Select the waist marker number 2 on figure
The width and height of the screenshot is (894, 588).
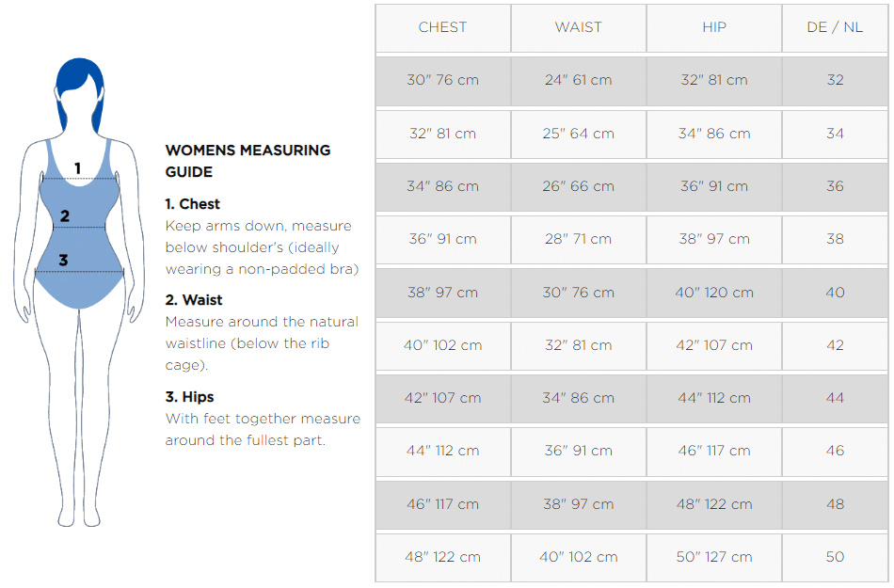point(65,216)
